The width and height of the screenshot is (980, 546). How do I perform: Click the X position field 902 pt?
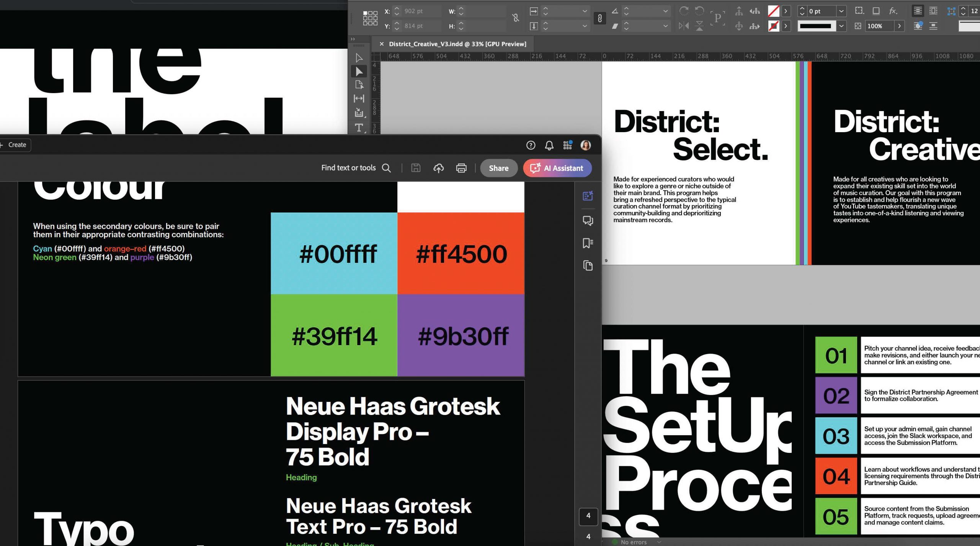pos(421,11)
